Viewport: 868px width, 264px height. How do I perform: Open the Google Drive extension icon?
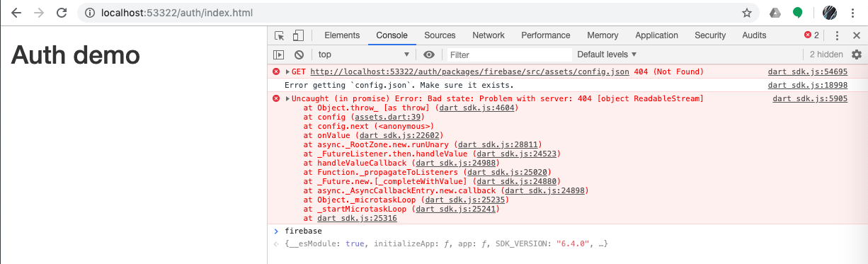(x=775, y=13)
